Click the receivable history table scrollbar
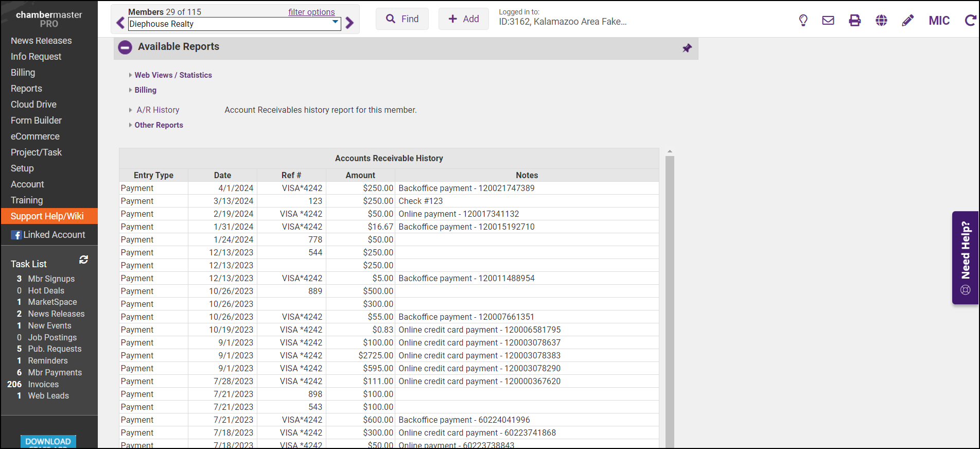980x449 pixels. [670, 299]
